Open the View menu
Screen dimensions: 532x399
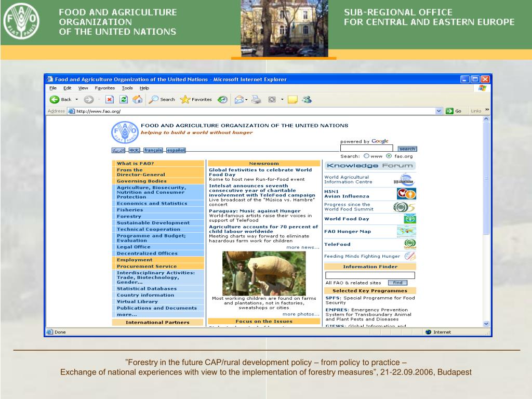[83, 88]
